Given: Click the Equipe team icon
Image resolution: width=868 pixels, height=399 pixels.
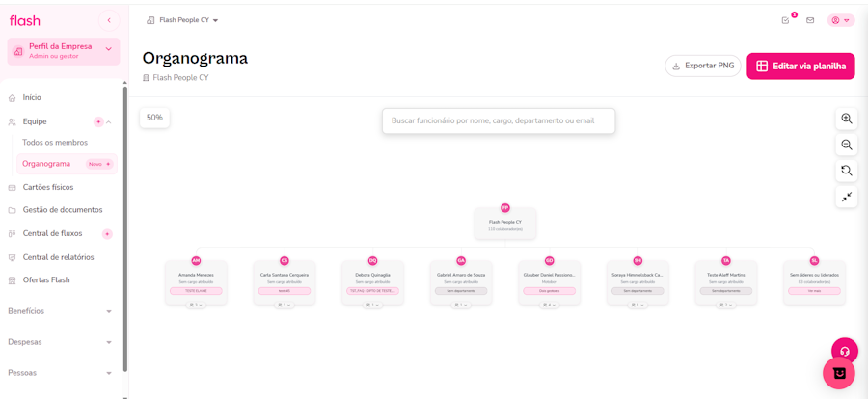Looking at the screenshot, I should [13, 121].
